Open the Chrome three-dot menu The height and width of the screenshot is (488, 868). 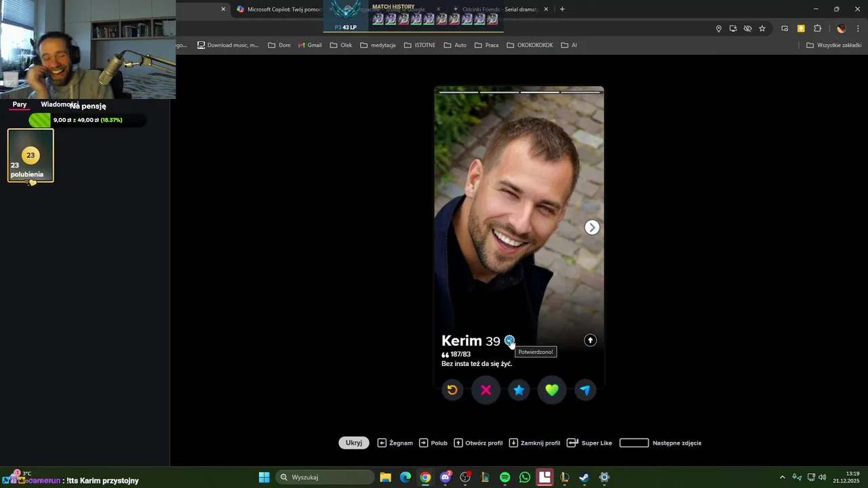pos(859,28)
